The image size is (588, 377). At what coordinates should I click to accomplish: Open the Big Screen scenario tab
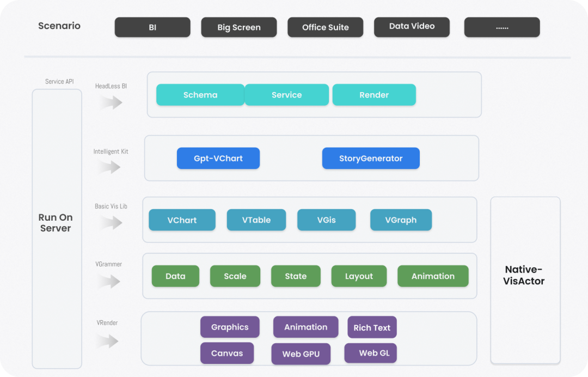point(239,27)
